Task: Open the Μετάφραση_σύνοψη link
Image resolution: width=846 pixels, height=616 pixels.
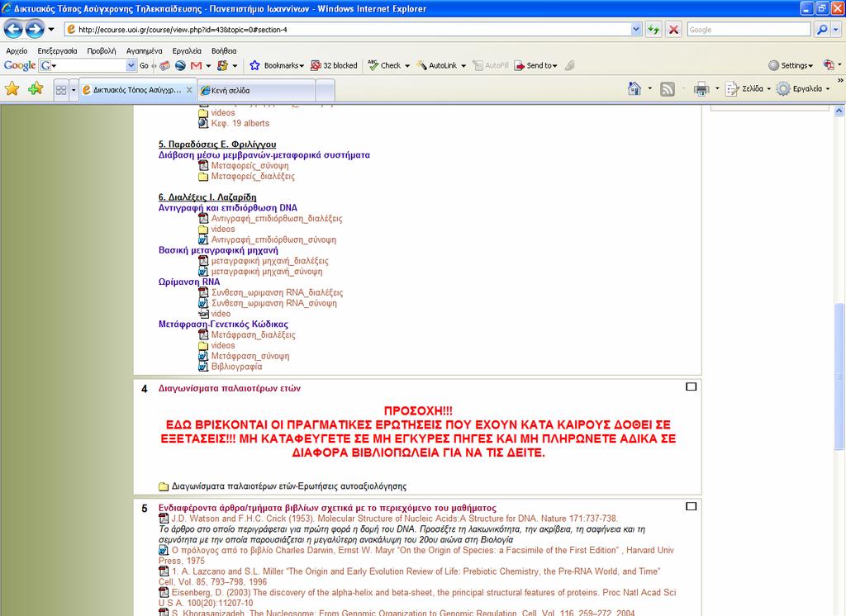Action: [x=250, y=356]
